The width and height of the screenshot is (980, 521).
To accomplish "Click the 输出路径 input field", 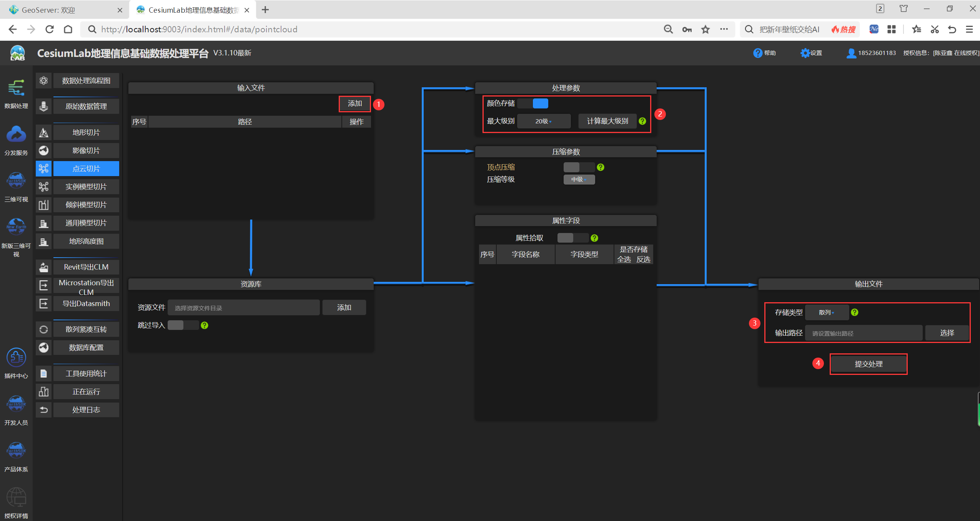I will [x=865, y=333].
